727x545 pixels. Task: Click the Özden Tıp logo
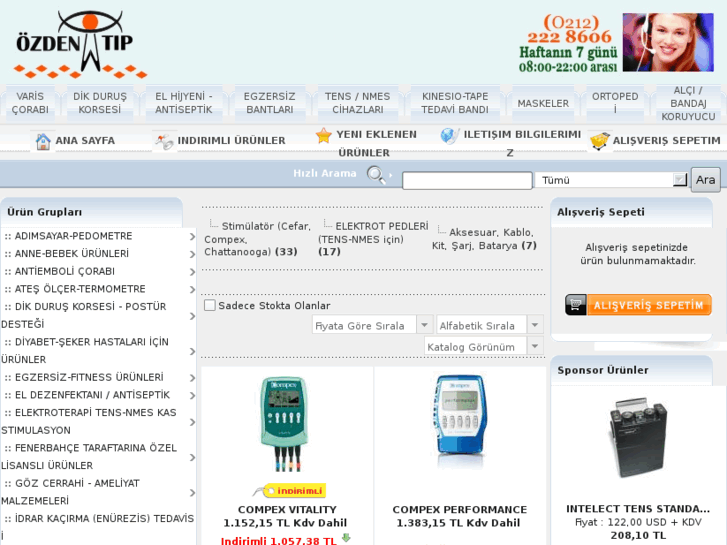click(x=81, y=45)
